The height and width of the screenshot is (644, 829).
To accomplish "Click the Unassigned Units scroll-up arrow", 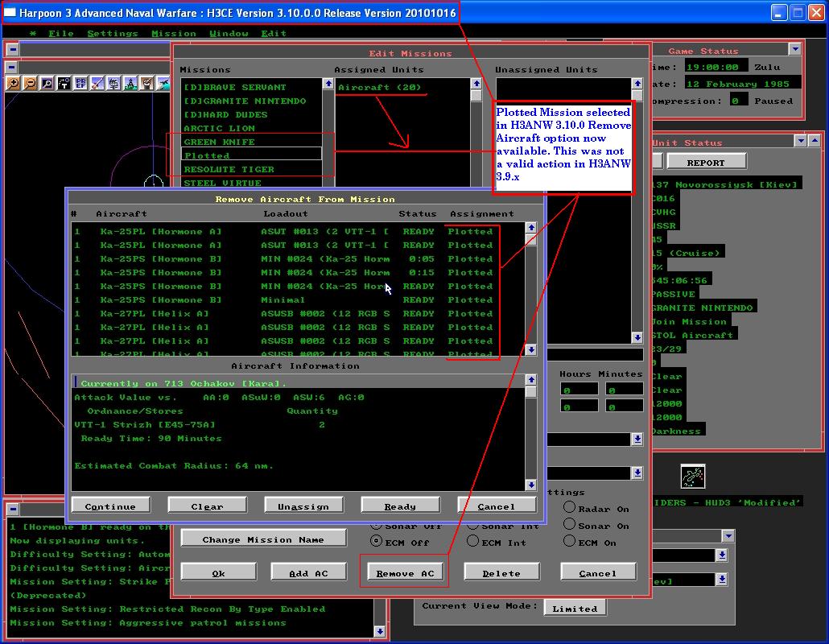I will 637,84.
